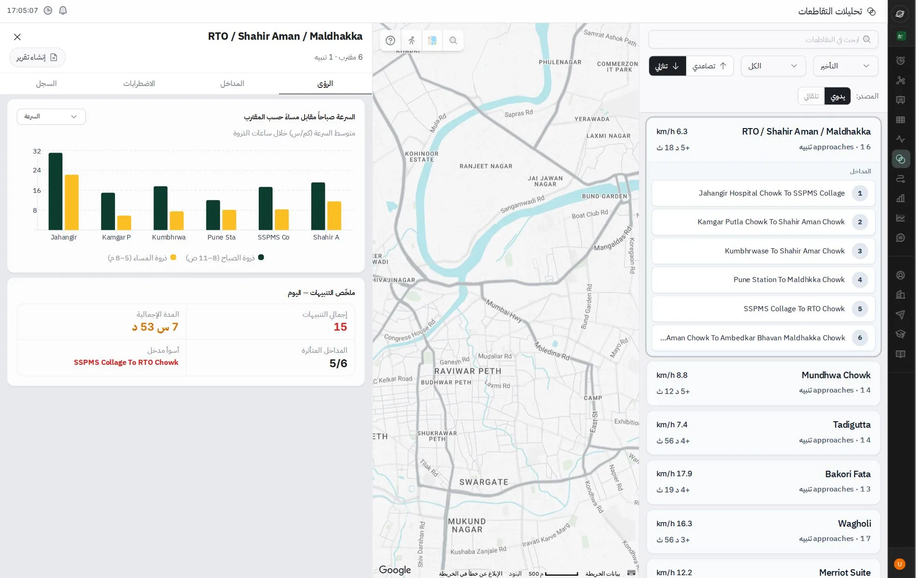Select approach Pune Station To Maldhkka Chowk

click(763, 280)
